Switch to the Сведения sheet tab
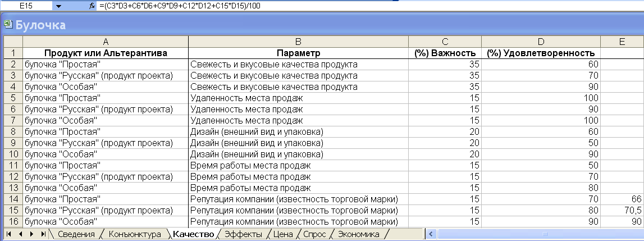 pyautogui.click(x=76, y=234)
